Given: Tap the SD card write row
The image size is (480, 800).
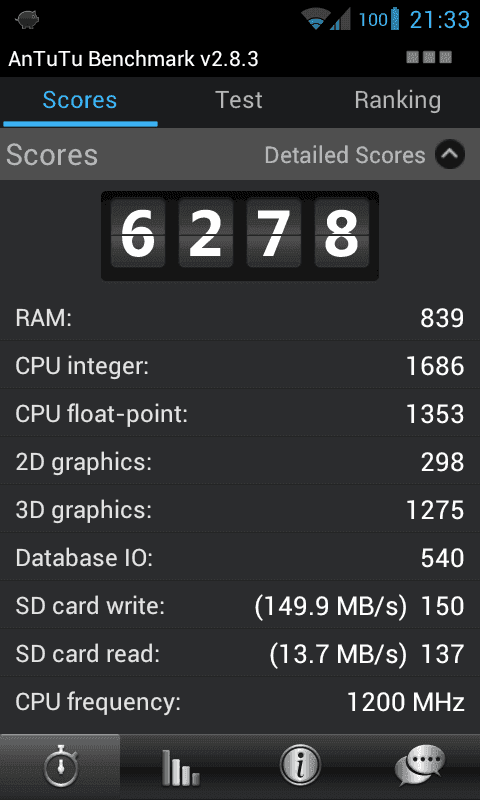Looking at the screenshot, I should pyautogui.click(x=240, y=606).
